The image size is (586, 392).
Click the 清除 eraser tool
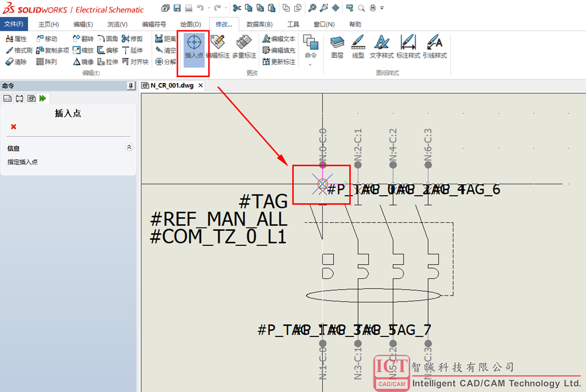coord(16,61)
